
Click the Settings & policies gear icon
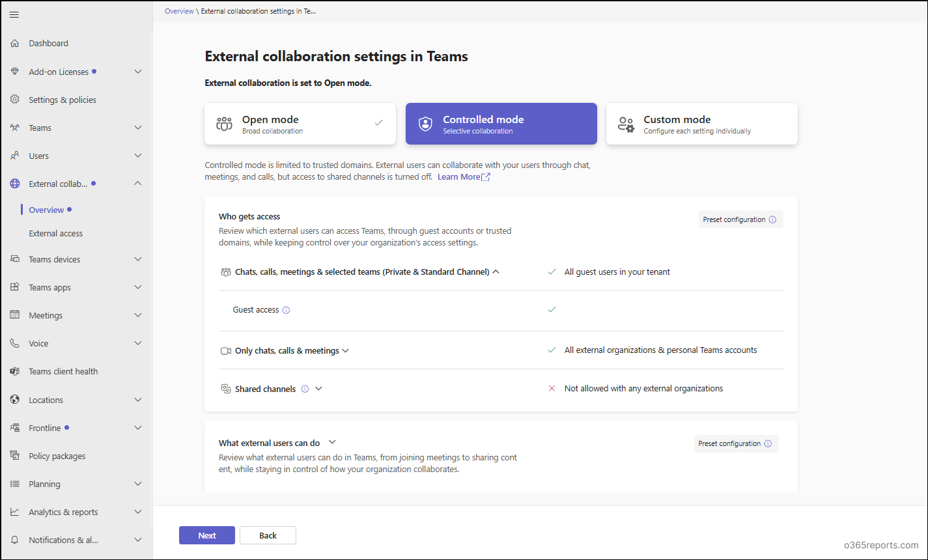(x=15, y=100)
